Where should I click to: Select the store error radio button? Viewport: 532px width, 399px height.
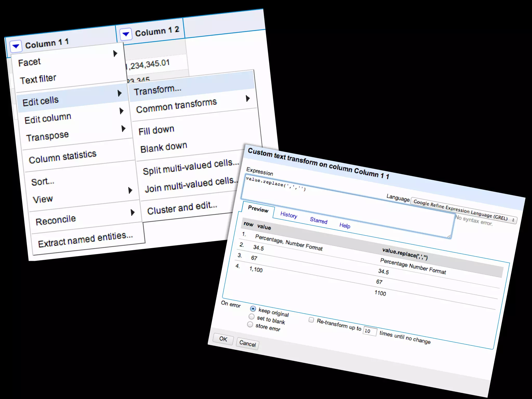pos(250,324)
